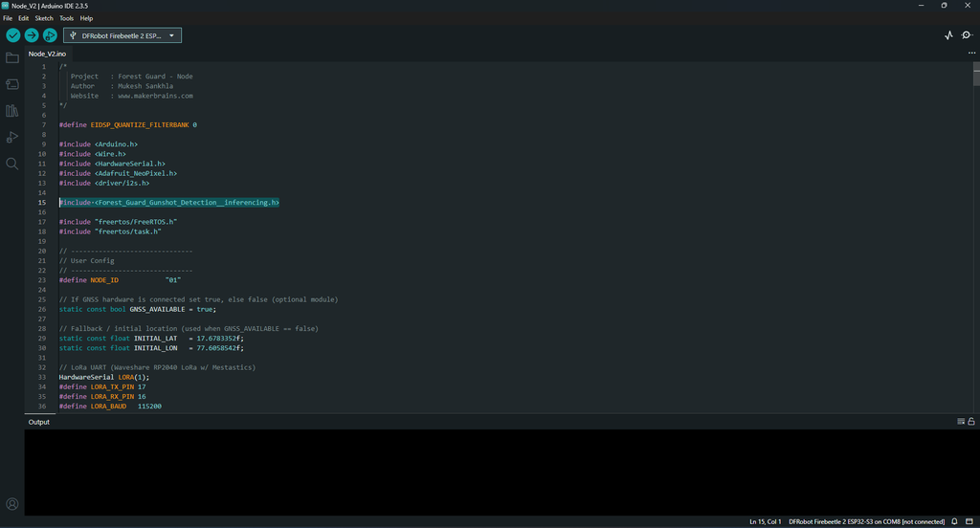Image resolution: width=980 pixels, height=528 pixels.
Task: Click the LORA_BAUD 115200 define
Action: [110, 407]
